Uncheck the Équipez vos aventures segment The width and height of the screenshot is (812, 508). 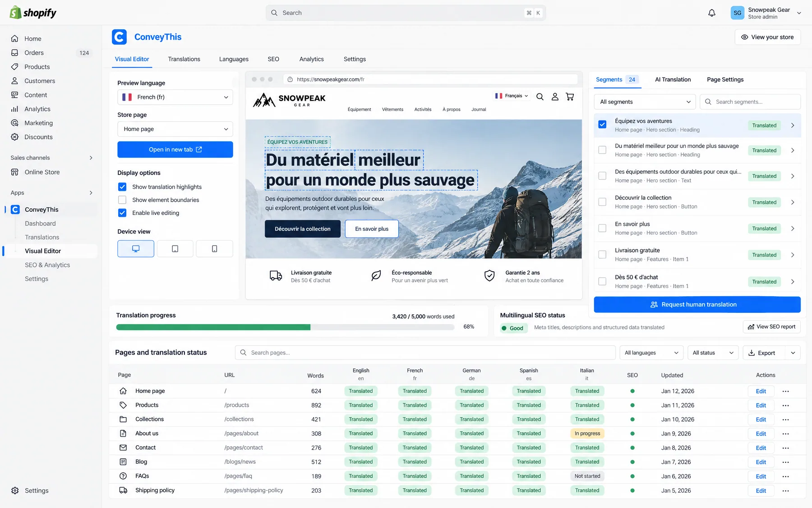602,125
